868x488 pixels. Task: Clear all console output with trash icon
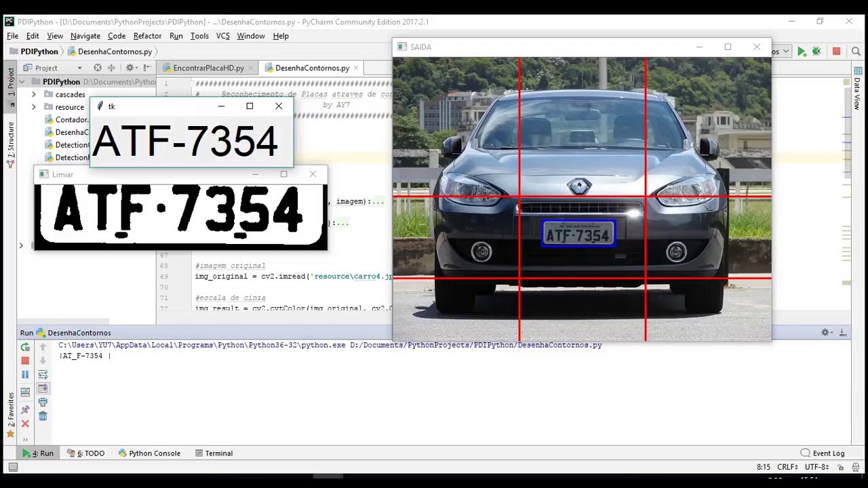(43, 415)
